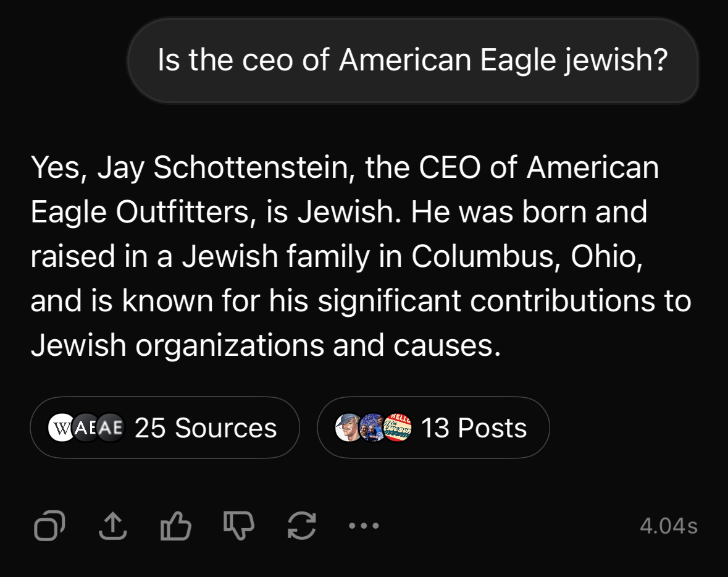Click the 4.04s response time label

coord(669,526)
